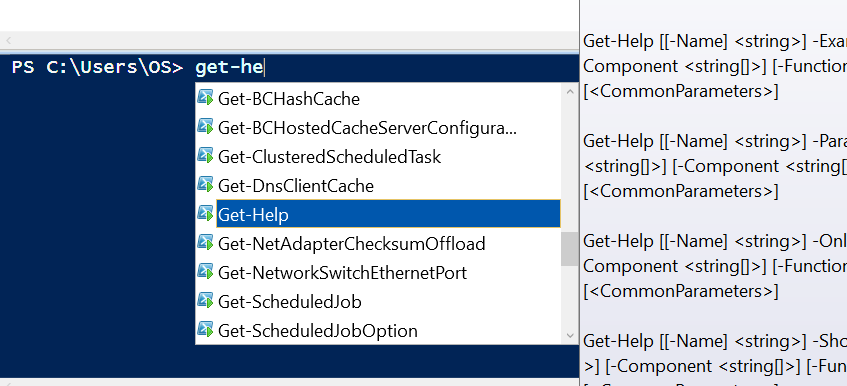Click the completion list scrollbar thumb
847x386 pixels.
(570, 249)
